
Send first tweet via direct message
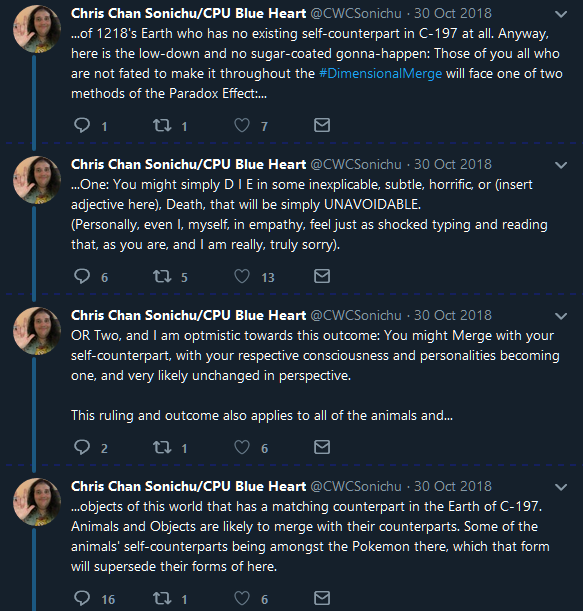click(322, 125)
